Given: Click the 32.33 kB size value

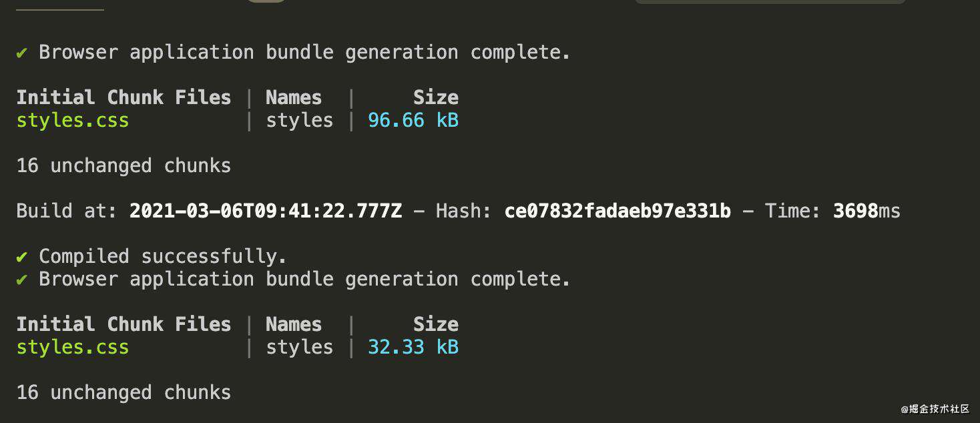Looking at the screenshot, I should click(413, 348).
